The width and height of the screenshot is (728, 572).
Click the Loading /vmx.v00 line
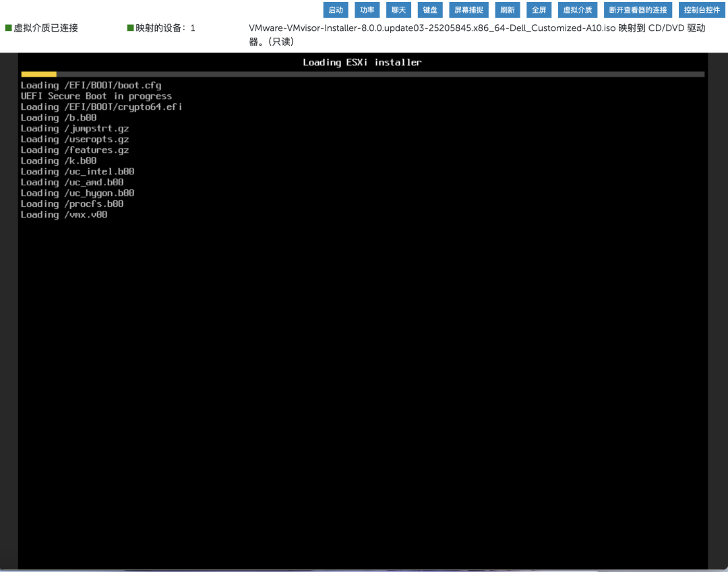64,214
